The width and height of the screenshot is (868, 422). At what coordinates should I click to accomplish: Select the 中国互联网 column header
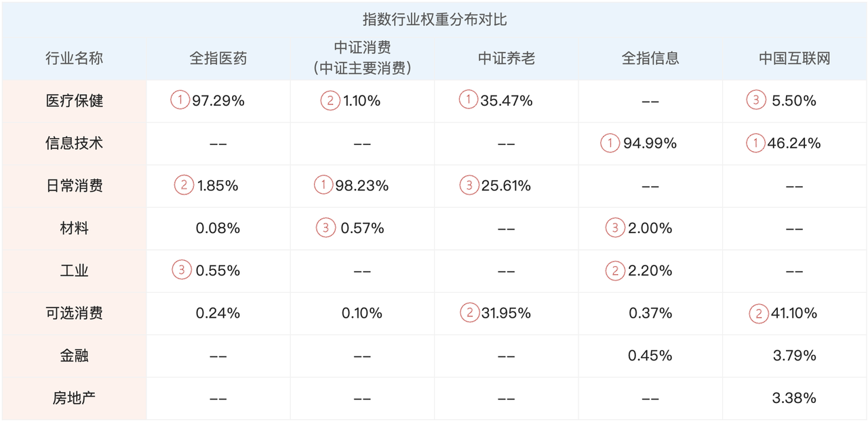pyautogui.click(x=794, y=58)
